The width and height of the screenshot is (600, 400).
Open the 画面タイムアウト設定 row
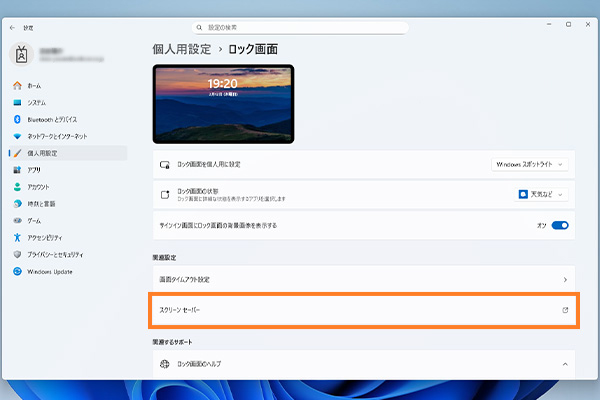click(364, 280)
